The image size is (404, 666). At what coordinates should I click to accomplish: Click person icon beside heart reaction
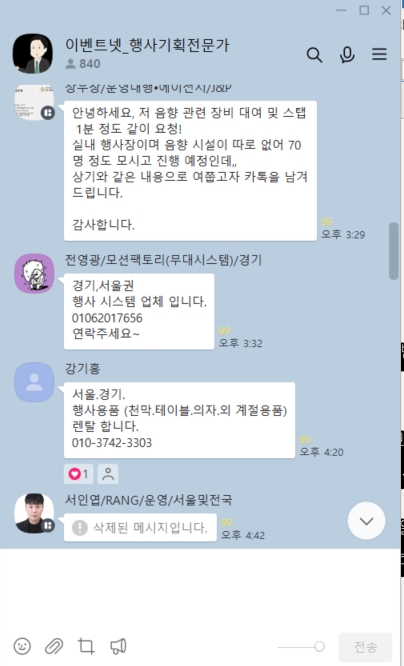tap(108, 474)
